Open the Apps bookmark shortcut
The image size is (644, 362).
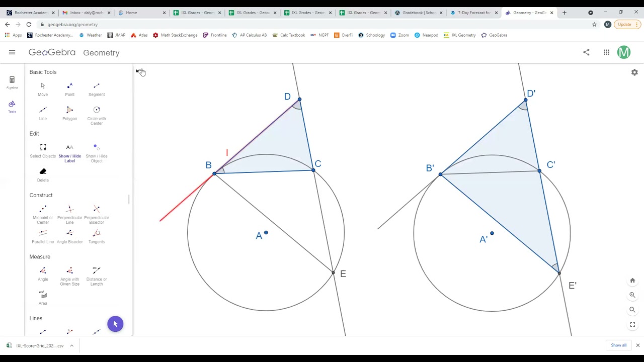coord(13,35)
